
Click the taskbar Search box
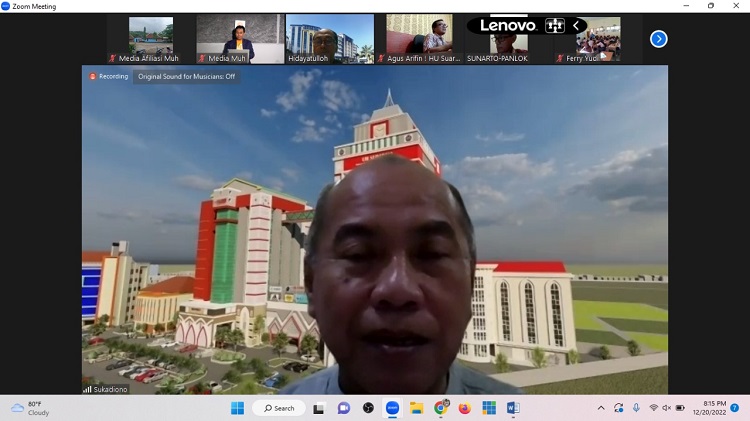278,408
